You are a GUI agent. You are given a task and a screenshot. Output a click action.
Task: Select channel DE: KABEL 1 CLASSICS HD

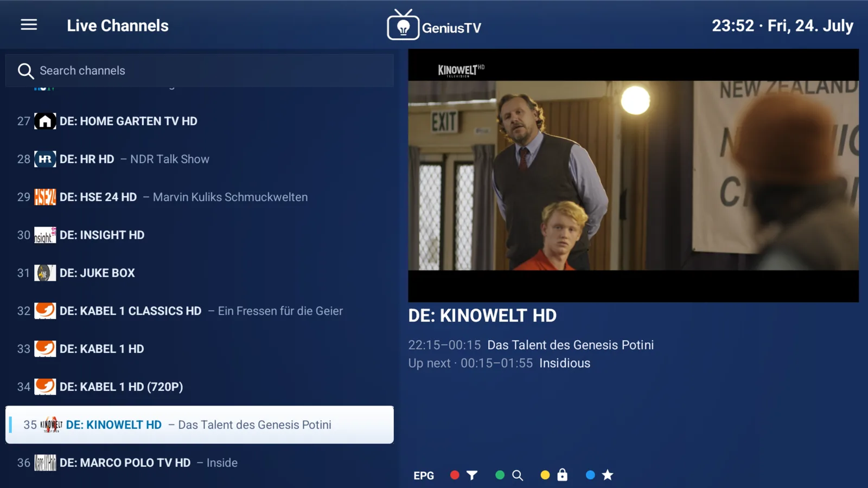tap(200, 311)
